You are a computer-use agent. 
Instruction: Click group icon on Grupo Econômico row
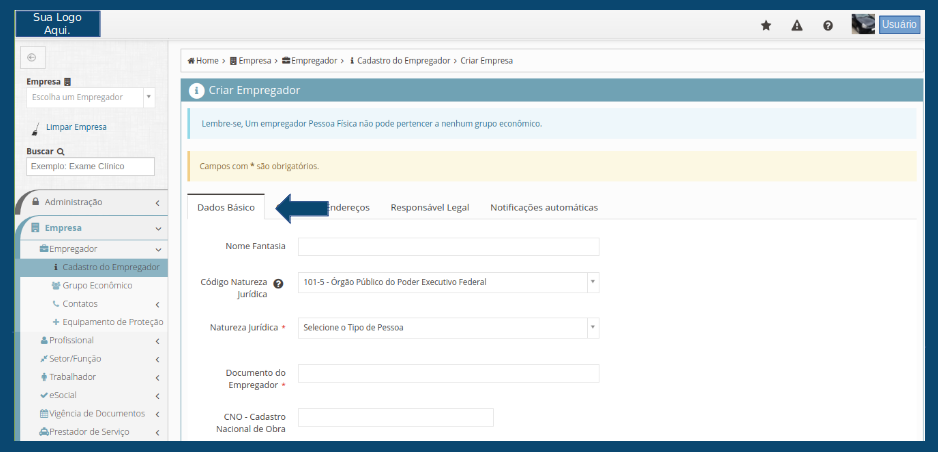coord(57,286)
